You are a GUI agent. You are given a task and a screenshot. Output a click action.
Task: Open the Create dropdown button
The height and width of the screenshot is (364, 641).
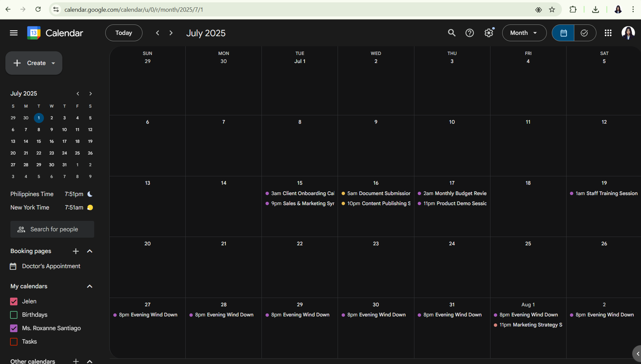pos(34,63)
